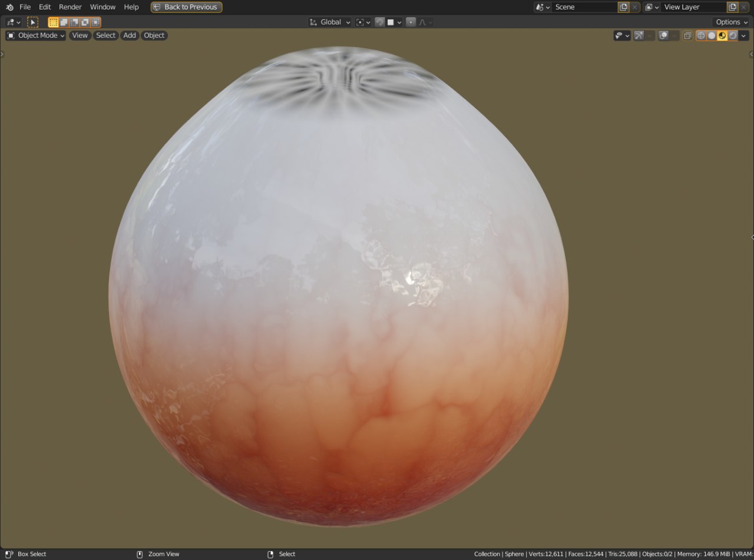Open the gizmo settings dropdown arrow
The width and height of the screenshot is (754, 560).
click(x=650, y=35)
